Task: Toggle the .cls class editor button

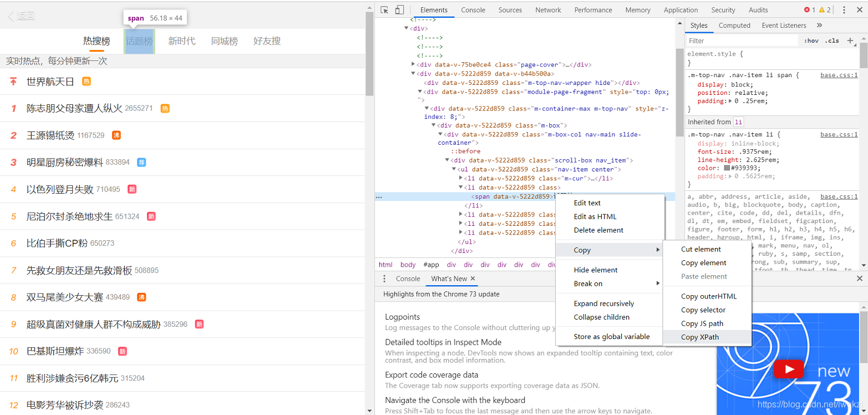Action: click(832, 41)
